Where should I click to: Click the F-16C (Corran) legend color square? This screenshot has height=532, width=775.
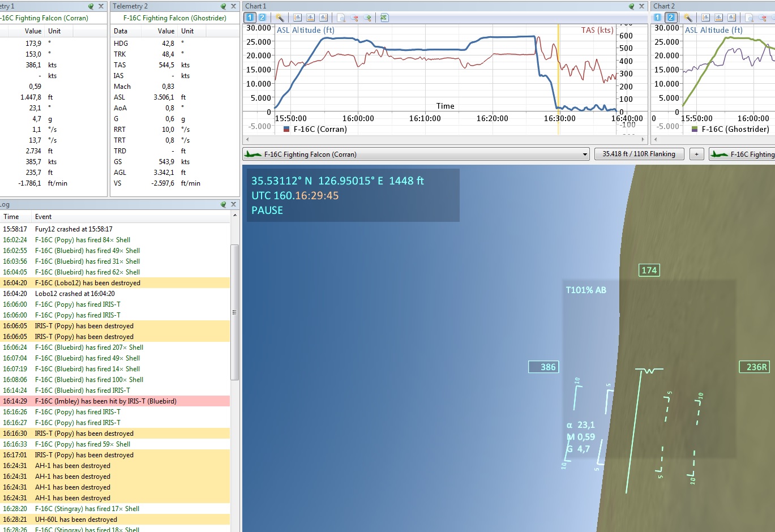click(286, 129)
